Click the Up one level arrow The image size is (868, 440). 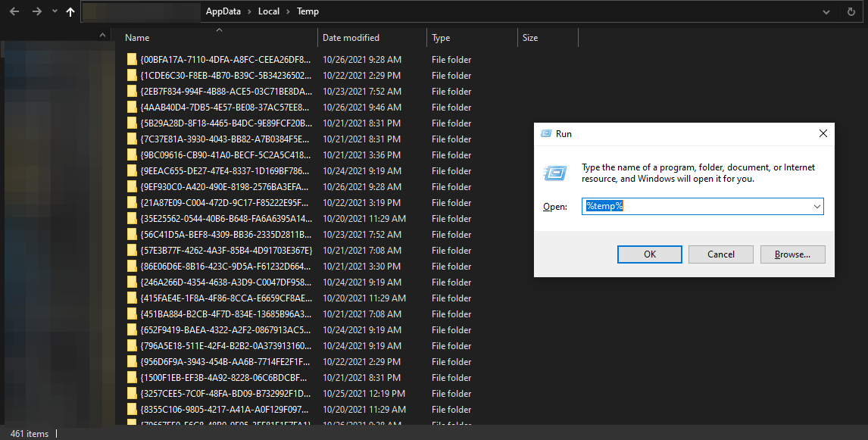(70, 11)
